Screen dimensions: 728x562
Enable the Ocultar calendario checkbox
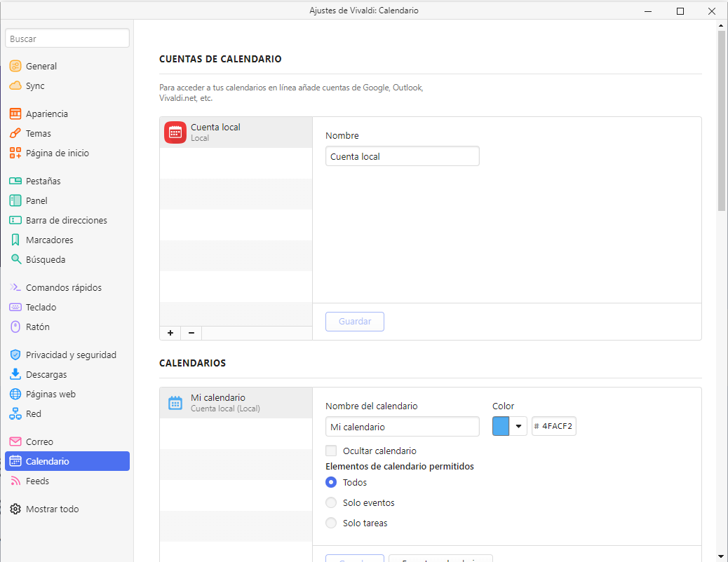(x=332, y=451)
